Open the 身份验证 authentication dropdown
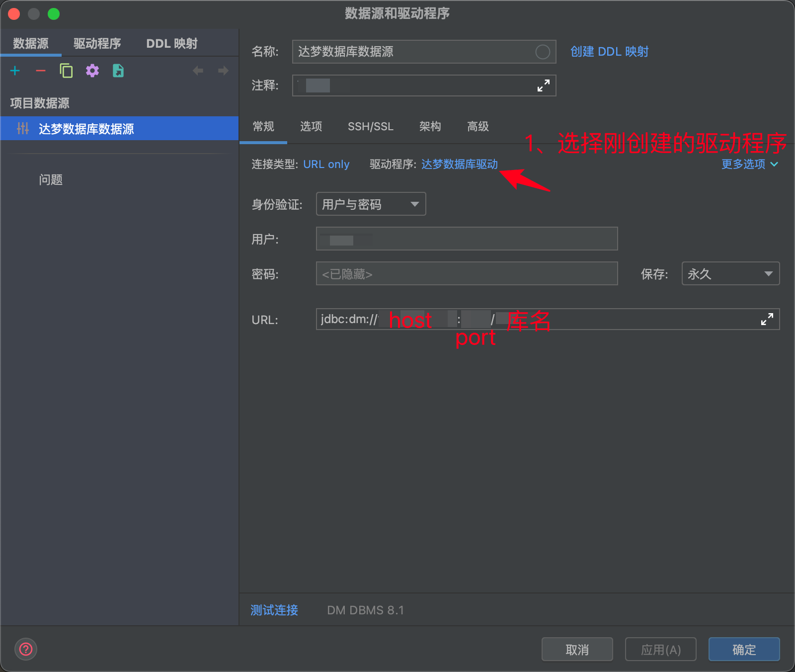795x672 pixels. [371, 204]
